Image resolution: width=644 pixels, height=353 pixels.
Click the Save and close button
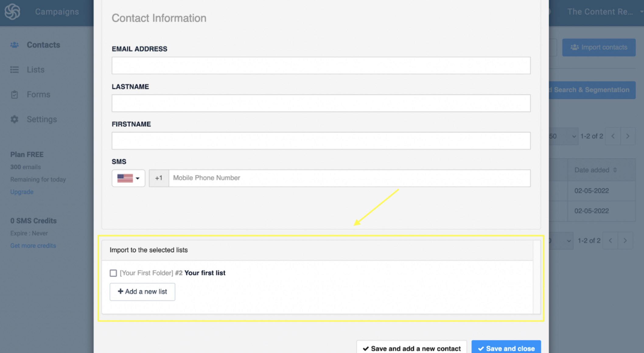(506, 348)
